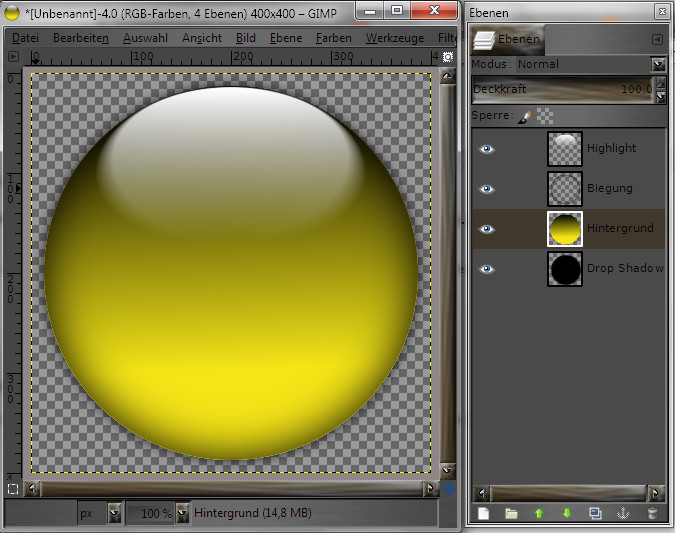Viewport: 675px width, 533px height.
Task: Switch to the Ebenen tab
Action: (x=508, y=40)
